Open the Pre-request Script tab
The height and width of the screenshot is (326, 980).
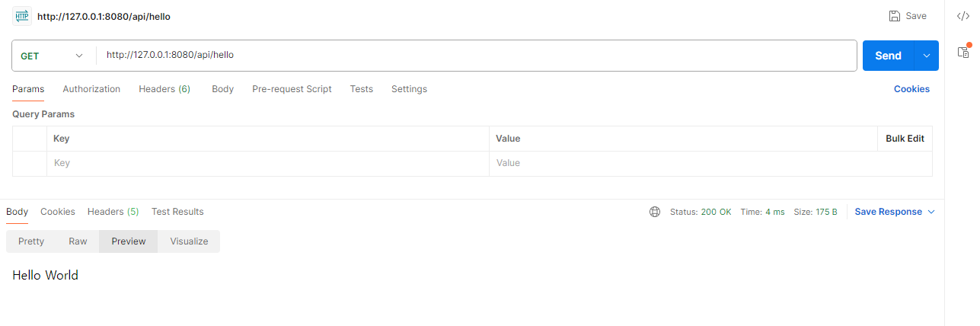tap(292, 89)
